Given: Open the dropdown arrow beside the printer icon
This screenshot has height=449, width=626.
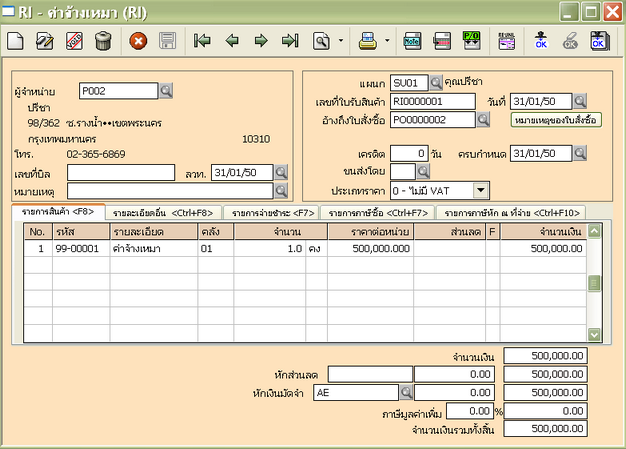Looking at the screenshot, I should pos(385,42).
